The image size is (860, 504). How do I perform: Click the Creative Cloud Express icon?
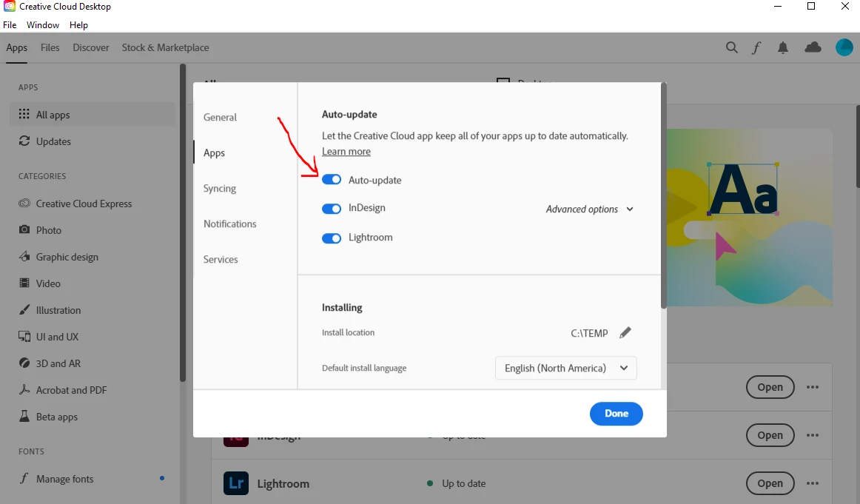click(x=24, y=204)
